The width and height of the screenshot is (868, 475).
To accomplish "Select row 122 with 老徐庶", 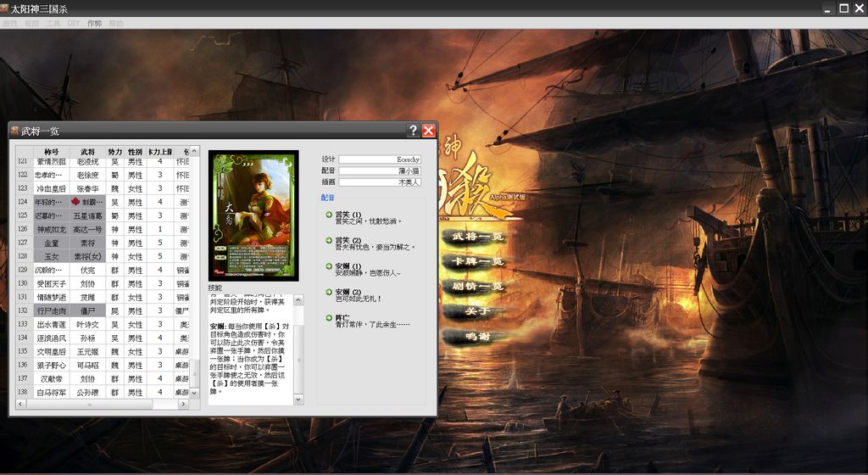I will click(x=87, y=175).
